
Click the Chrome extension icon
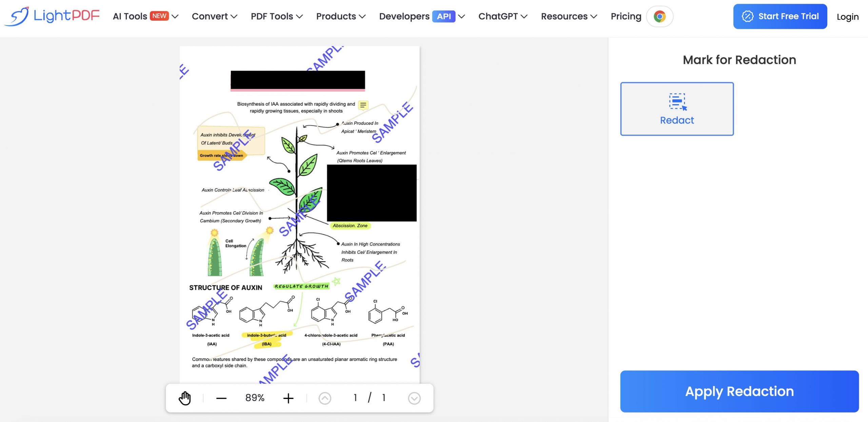click(659, 16)
